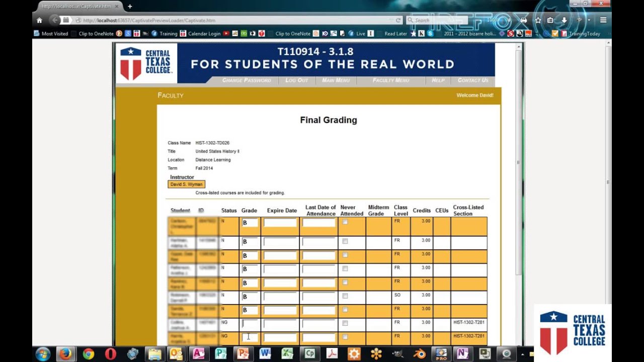Image resolution: width=644 pixels, height=362 pixels.
Task: Click the Firefox home icon
Action: point(39,20)
